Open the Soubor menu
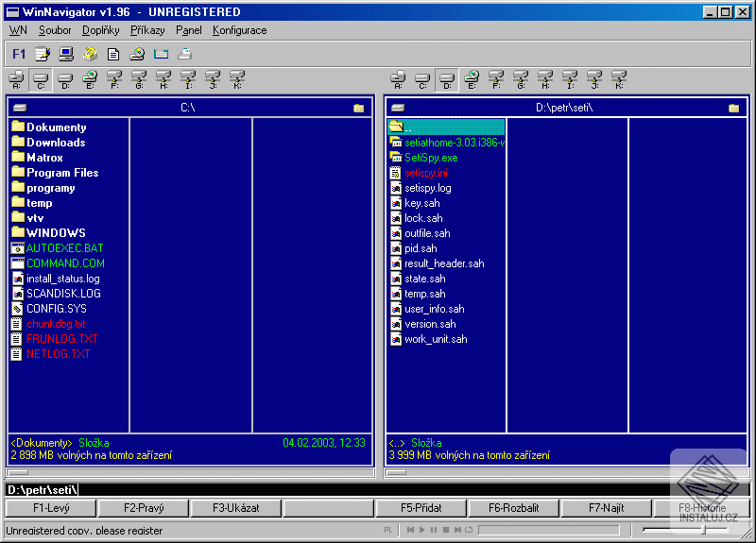756x543 pixels. tap(55, 30)
